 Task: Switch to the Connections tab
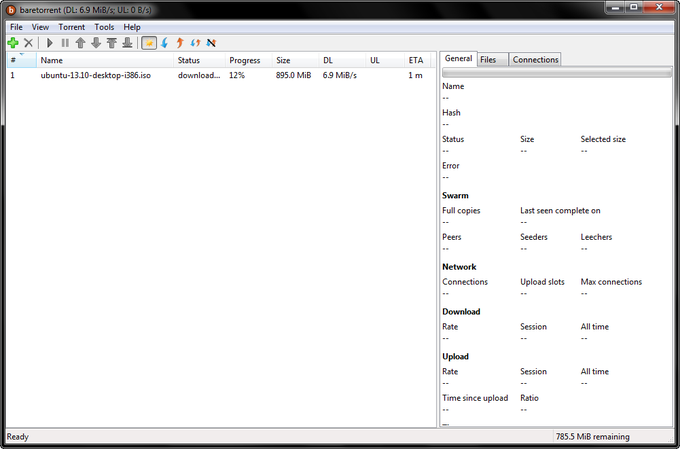pos(535,59)
